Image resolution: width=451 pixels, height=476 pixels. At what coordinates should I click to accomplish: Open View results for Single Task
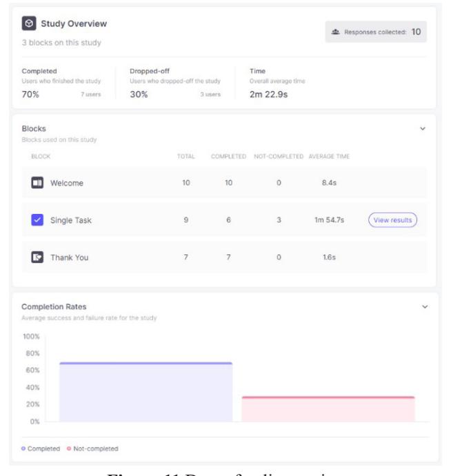[x=392, y=220]
